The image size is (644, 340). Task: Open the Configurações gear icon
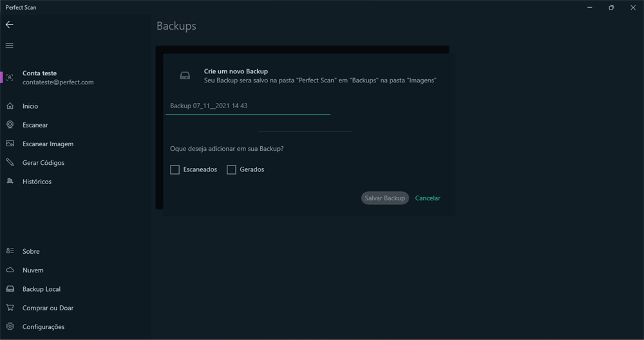[10, 326]
